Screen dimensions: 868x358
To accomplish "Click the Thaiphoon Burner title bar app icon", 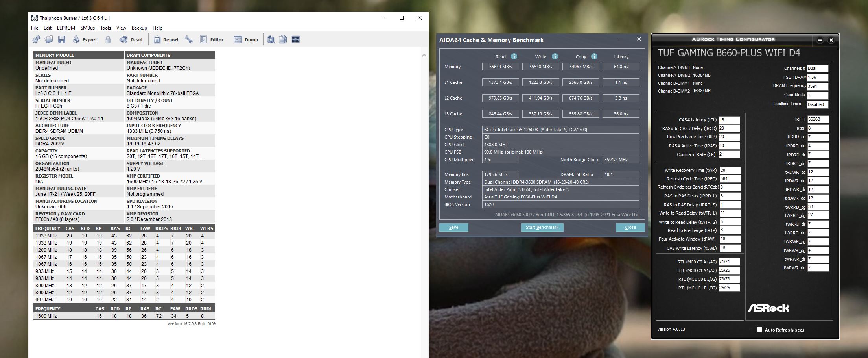I will coord(35,18).
